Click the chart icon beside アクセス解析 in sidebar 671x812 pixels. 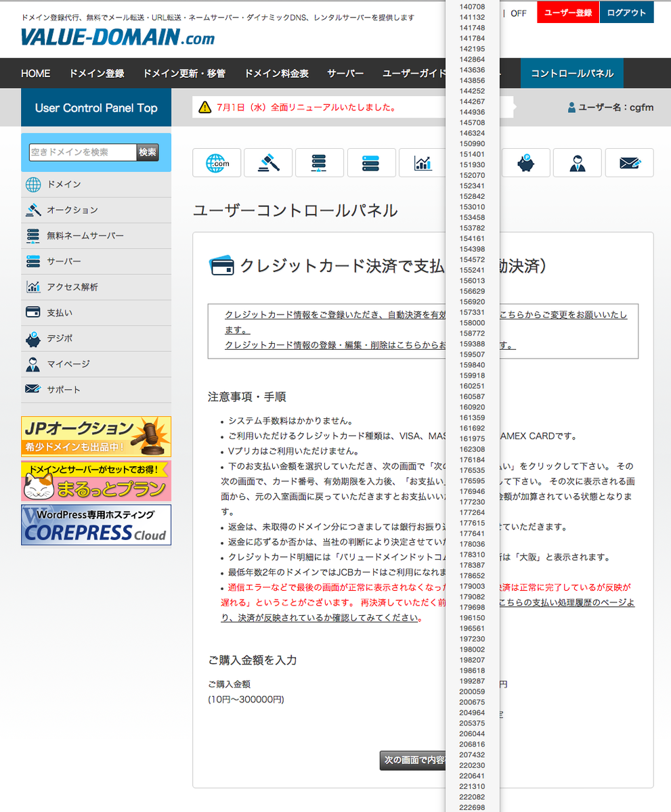(33, 287)
